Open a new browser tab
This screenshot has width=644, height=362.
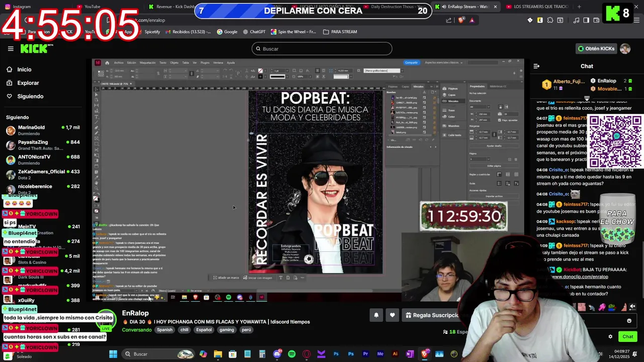tap(579, 7)
